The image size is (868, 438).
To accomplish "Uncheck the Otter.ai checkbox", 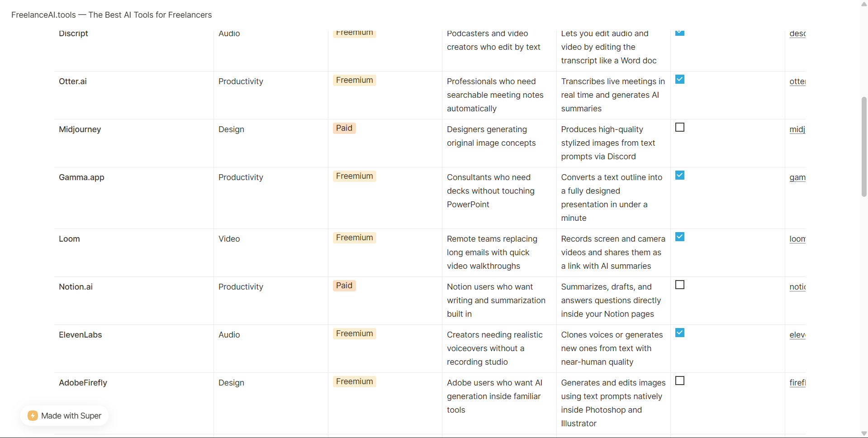I will tap(680, 79).
